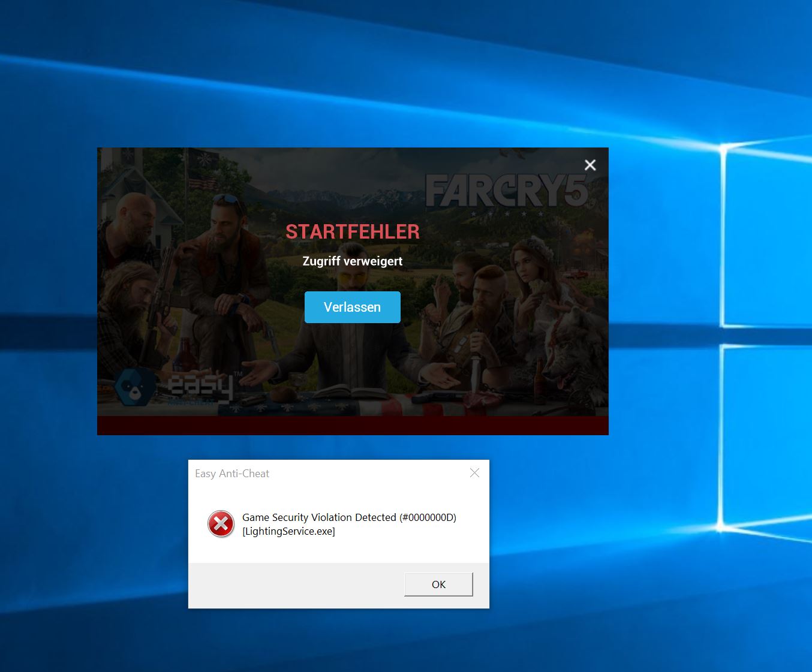
Task: Confirm the Easy Anti-Cheat error with OK
Action: coord(438,584)
